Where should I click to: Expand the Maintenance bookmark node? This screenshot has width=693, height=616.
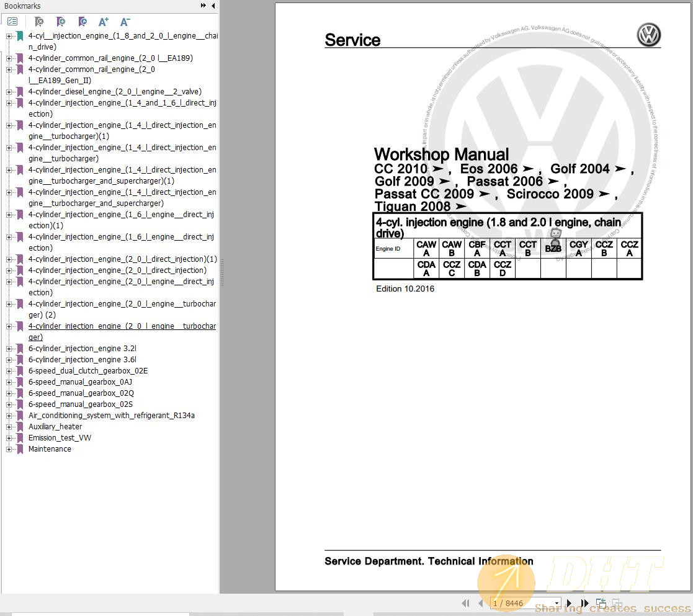pos(9,449)
